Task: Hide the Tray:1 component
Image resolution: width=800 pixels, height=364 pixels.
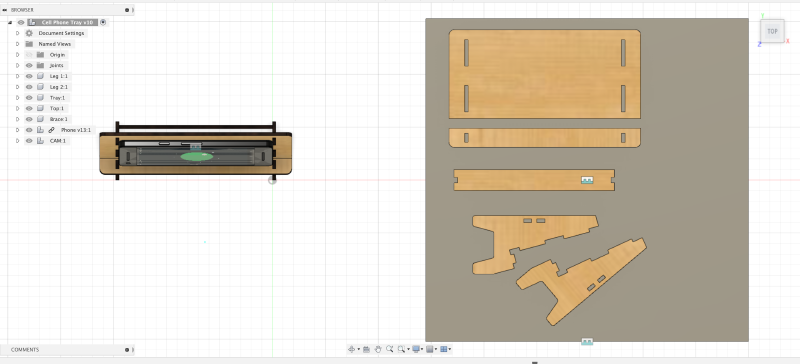Action: pyautogui.click(x=29, y=98)
